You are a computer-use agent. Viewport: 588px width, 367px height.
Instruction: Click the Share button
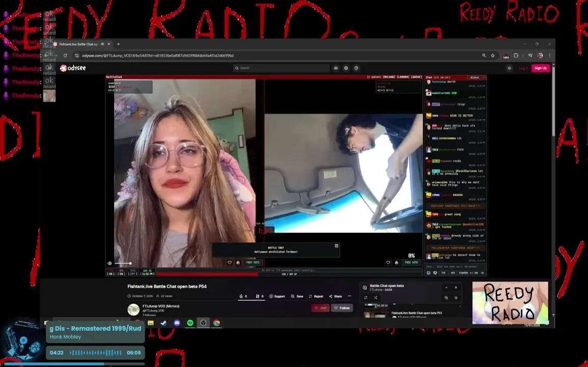[x=336, y=296]
